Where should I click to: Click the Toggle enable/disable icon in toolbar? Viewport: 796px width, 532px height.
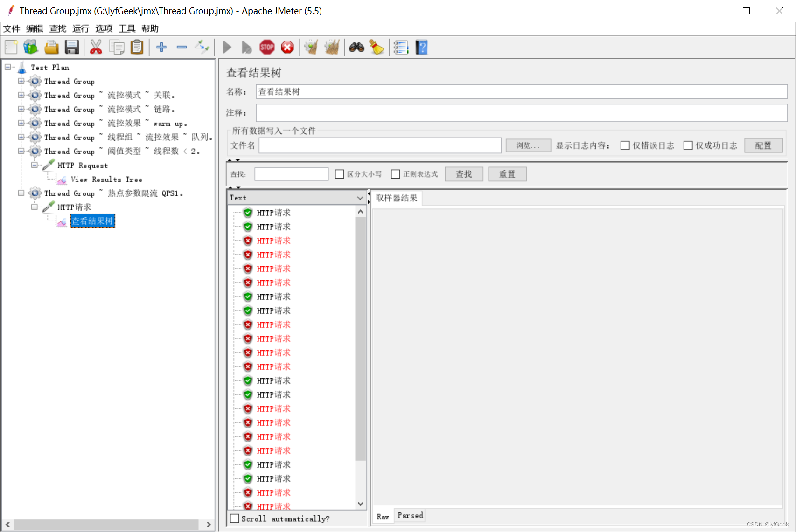coord(202,47)
